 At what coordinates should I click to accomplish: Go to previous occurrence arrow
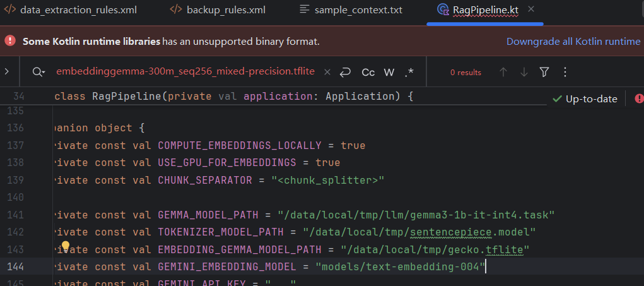pos(503,73)
